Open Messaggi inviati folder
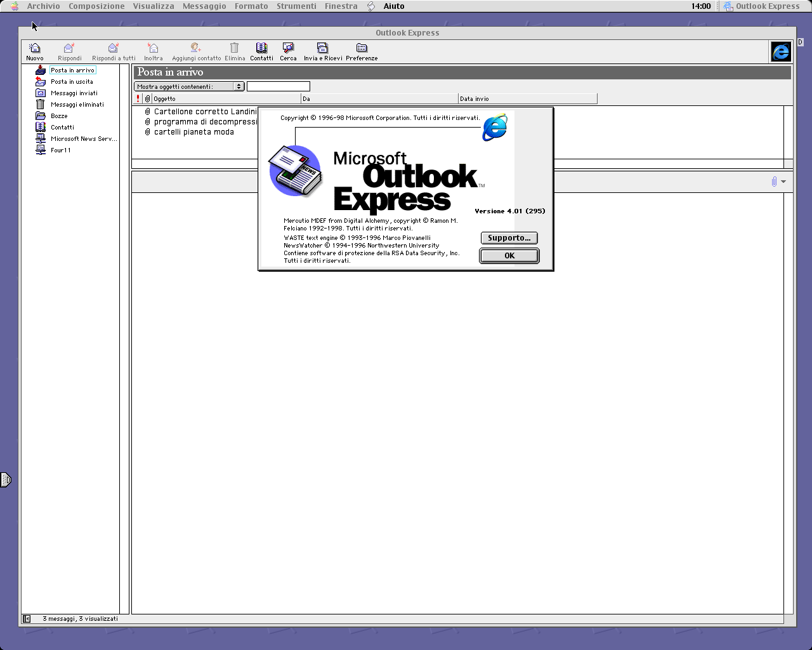Image resolution: width=812 pixels, height=650 pixels. pos(74,93)
